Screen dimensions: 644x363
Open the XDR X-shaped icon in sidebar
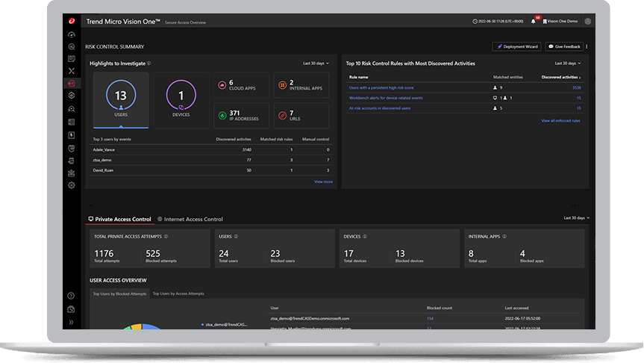[x=72, y=71]
